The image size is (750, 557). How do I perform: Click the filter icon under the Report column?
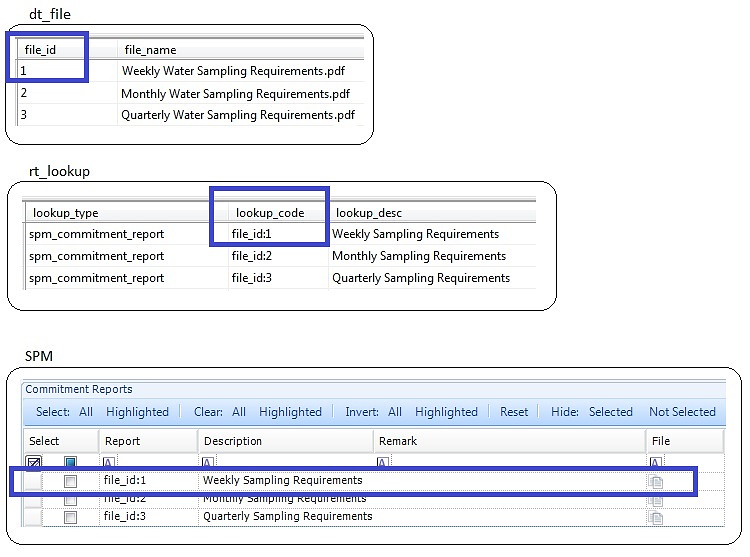(x=109, y=462)
